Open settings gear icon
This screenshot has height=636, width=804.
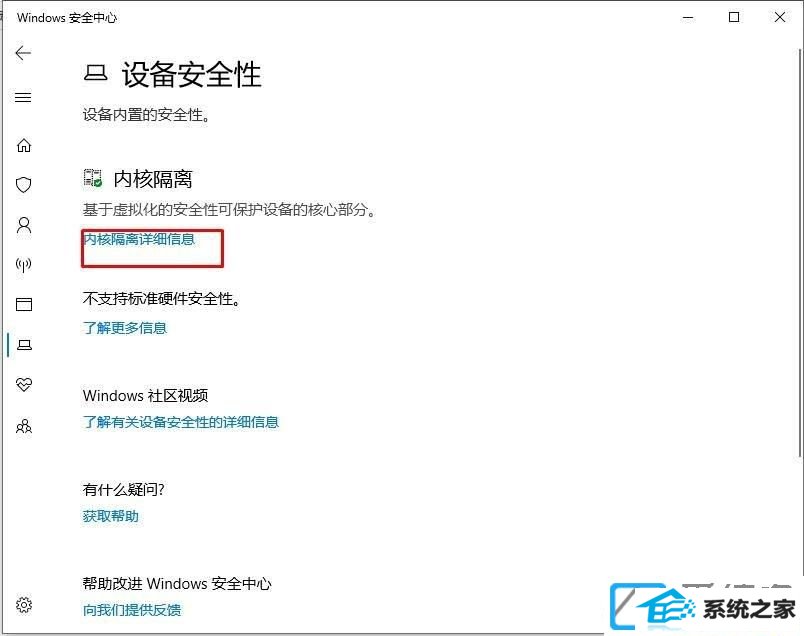tap(24, 605)
